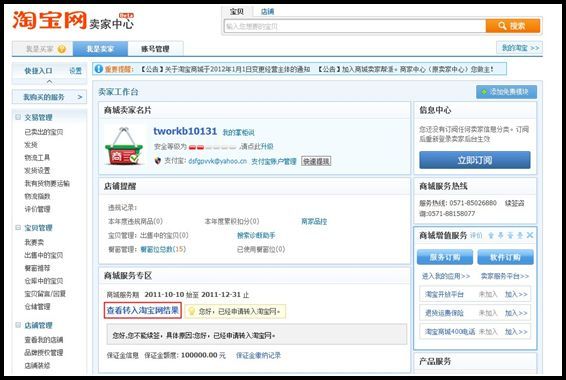Open the tworkb10131 seller name link

(x=185, y=131)
